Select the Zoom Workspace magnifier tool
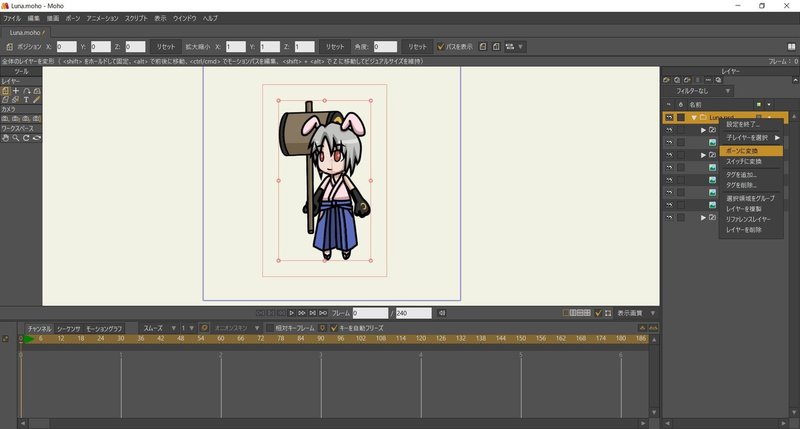Screen dimensions: 800x429 (x=16, y=137)
